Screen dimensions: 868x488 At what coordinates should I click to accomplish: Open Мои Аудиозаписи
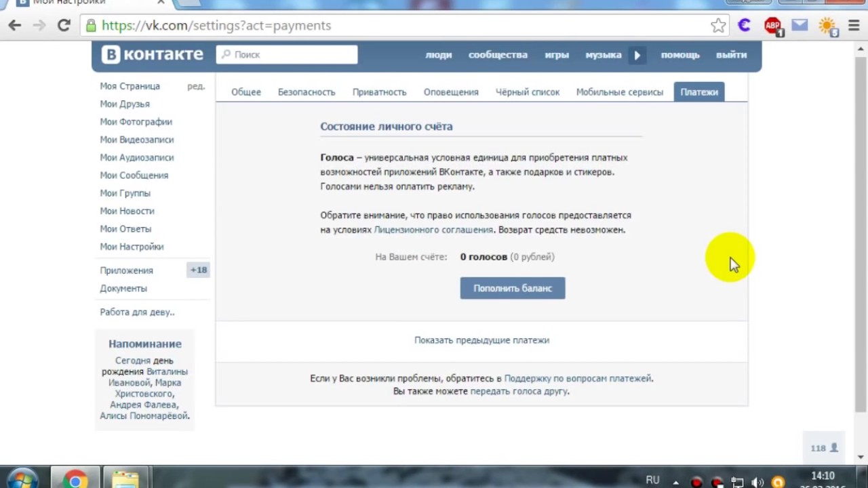click(137, 157)
